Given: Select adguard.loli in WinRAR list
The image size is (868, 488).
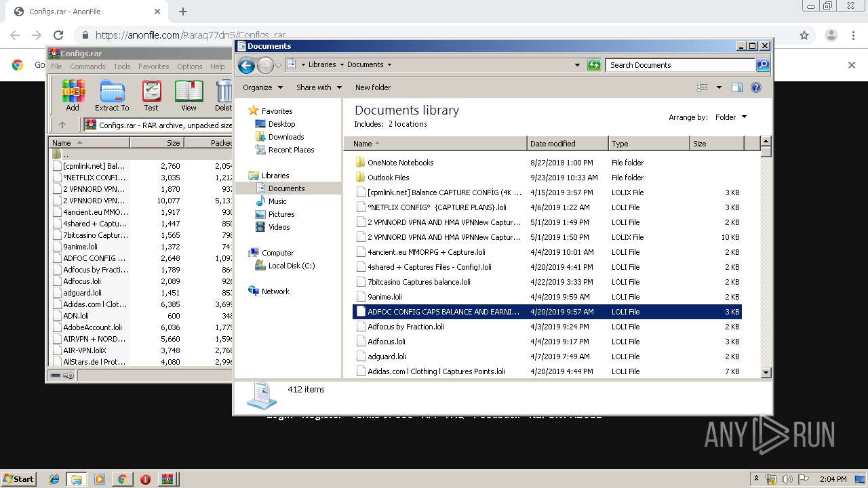Looking at the screenshot, I should [82, 293].
